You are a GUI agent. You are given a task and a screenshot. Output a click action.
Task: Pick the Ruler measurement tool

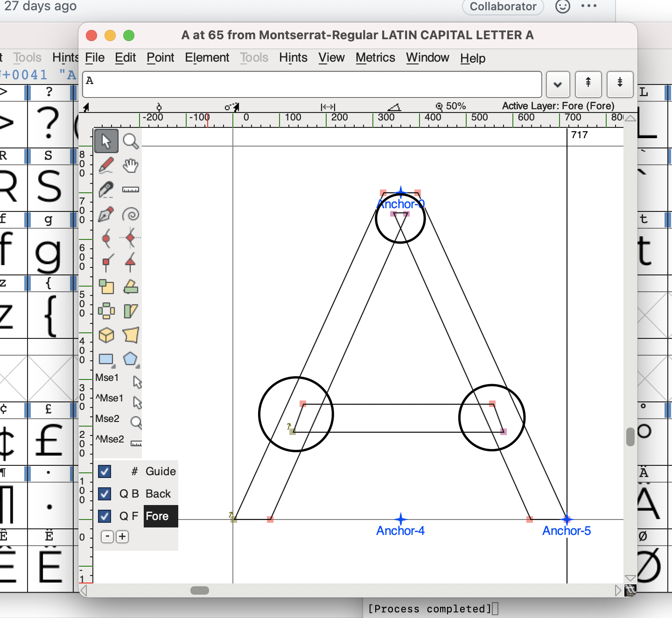pyautogui.click(x=131, y=190)
